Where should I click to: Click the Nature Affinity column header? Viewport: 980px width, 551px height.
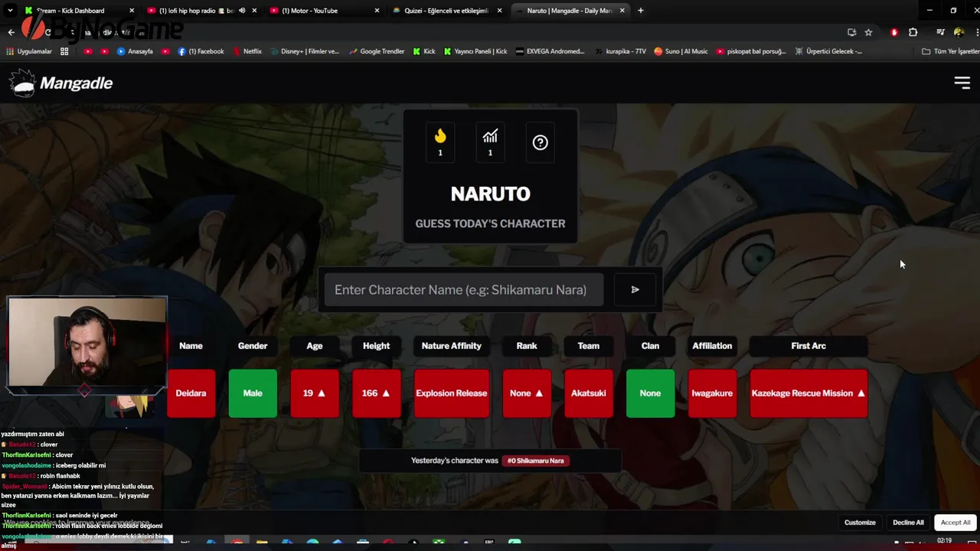tap(452, 346)
